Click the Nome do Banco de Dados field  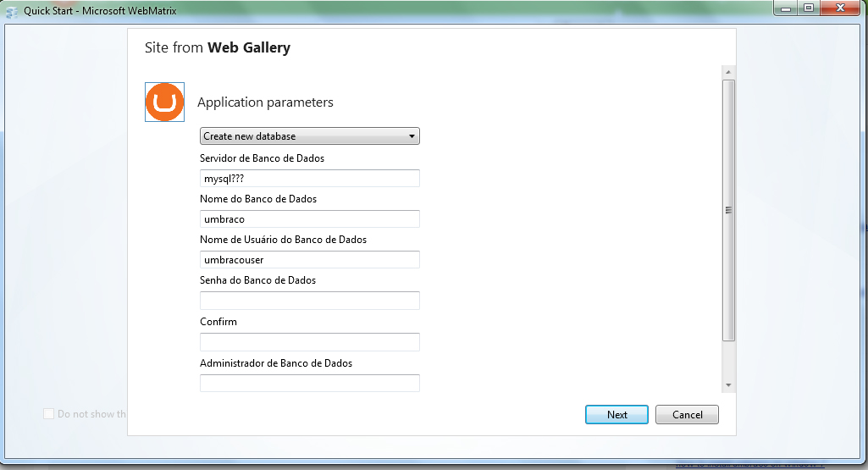309,218
